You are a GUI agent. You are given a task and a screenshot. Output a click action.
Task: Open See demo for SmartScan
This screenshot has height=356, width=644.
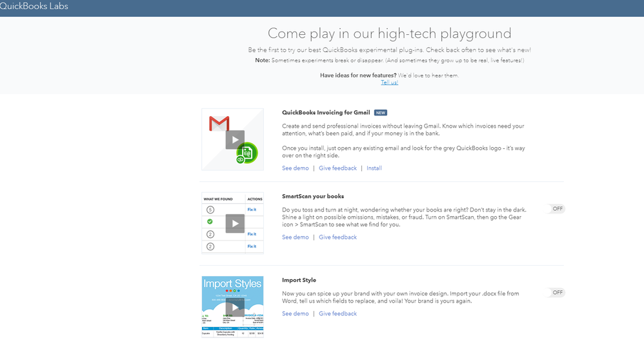click(x=296, y=237)
